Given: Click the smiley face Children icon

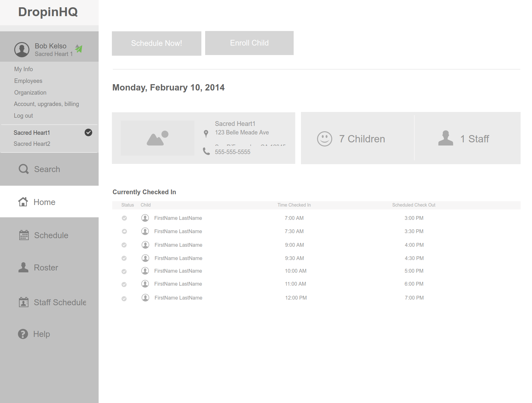Looking at the screenshot, I should [325, 139].
